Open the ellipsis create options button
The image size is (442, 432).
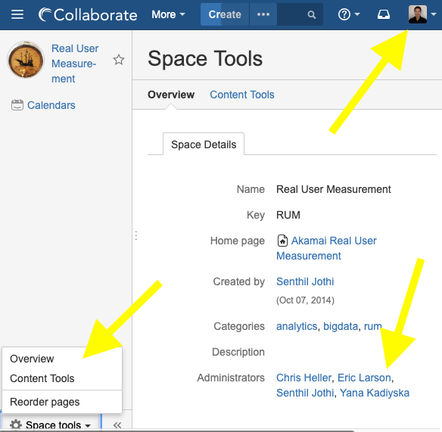(263, 15)
